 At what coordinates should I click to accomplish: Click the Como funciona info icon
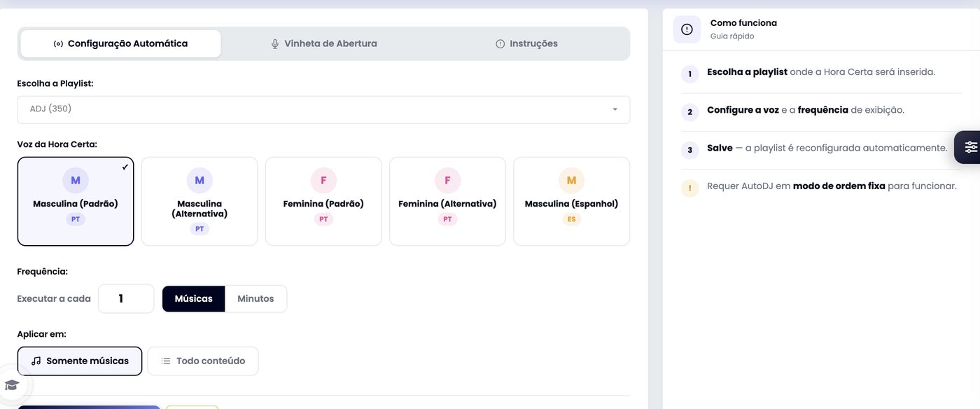(687, 29)
